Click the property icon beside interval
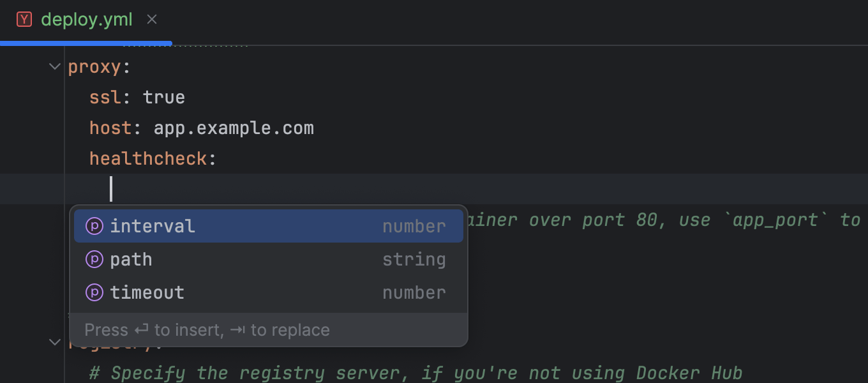868x383 pixels. click(x=94, y=226)
